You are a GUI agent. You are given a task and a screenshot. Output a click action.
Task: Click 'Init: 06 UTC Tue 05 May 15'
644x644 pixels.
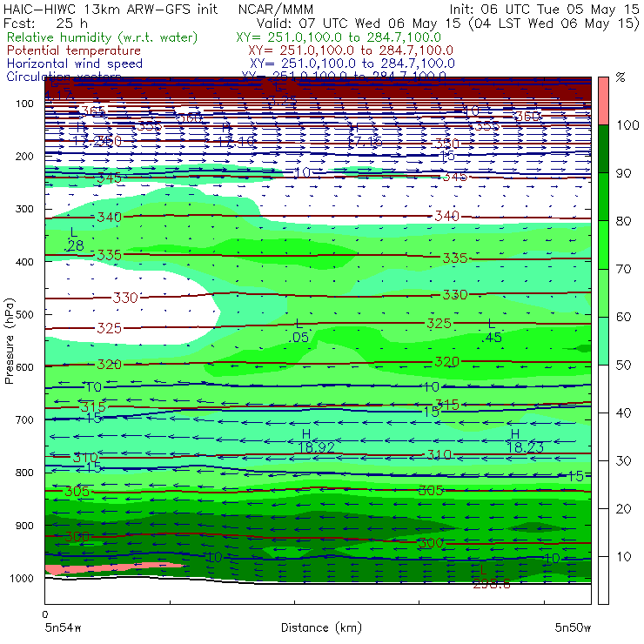click(544, 9)
